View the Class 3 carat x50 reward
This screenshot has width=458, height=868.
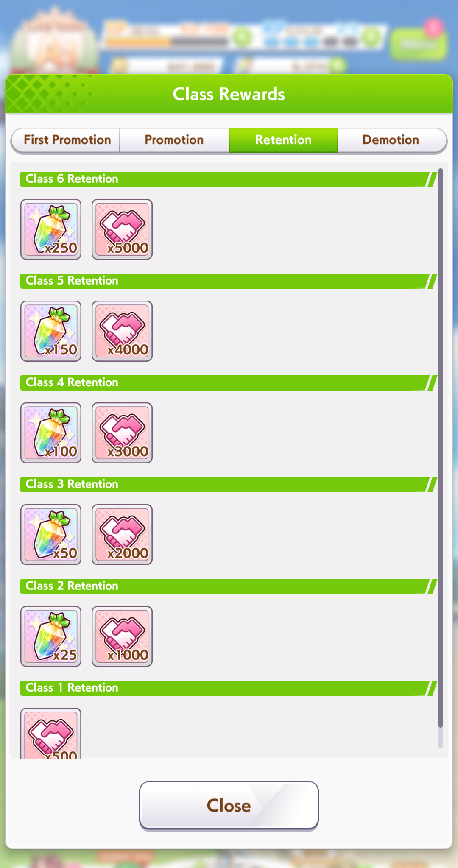pyautogui.click(x=51, y=535)
